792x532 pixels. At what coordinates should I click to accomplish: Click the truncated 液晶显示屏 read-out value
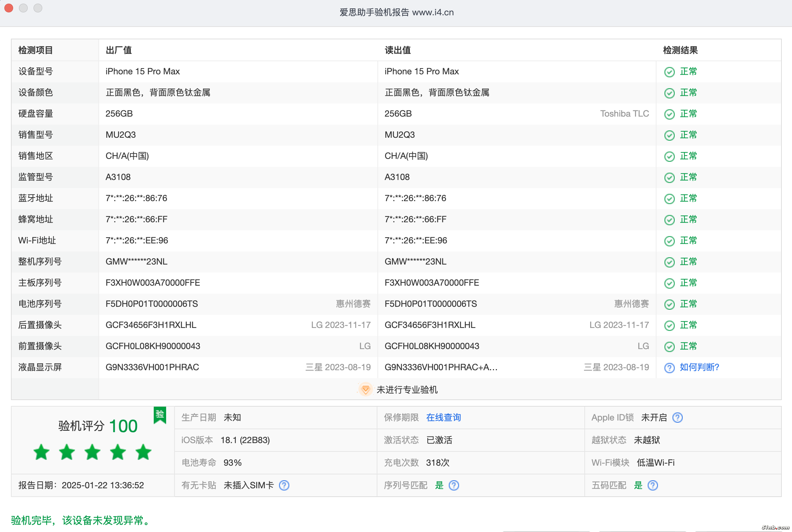[x=441, y=367]
